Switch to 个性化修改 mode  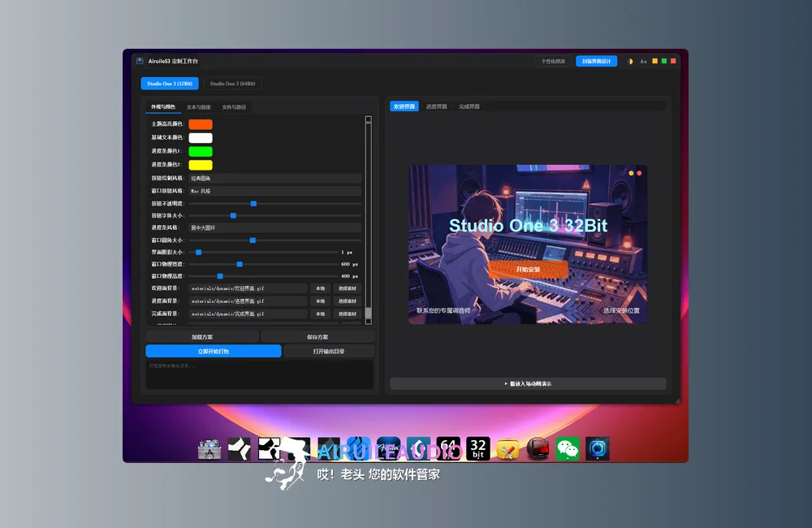point(553,61)
